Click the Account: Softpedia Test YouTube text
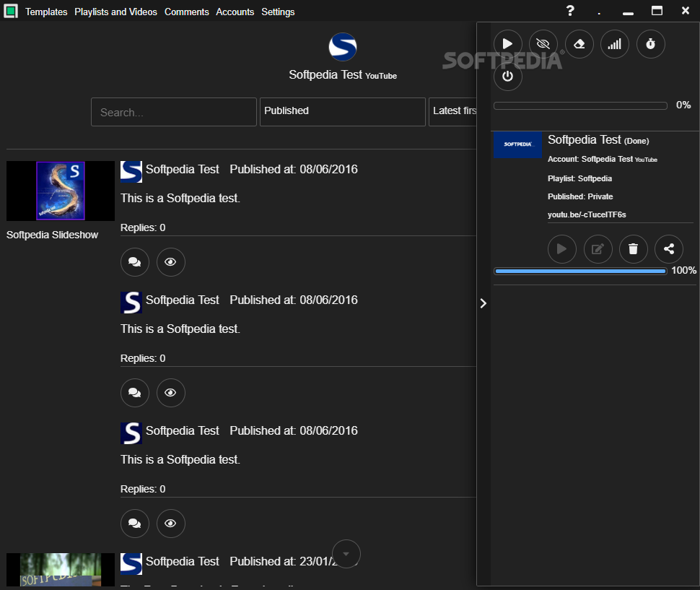This screenshot has height=590, width=700. click(x=603, y=160)
